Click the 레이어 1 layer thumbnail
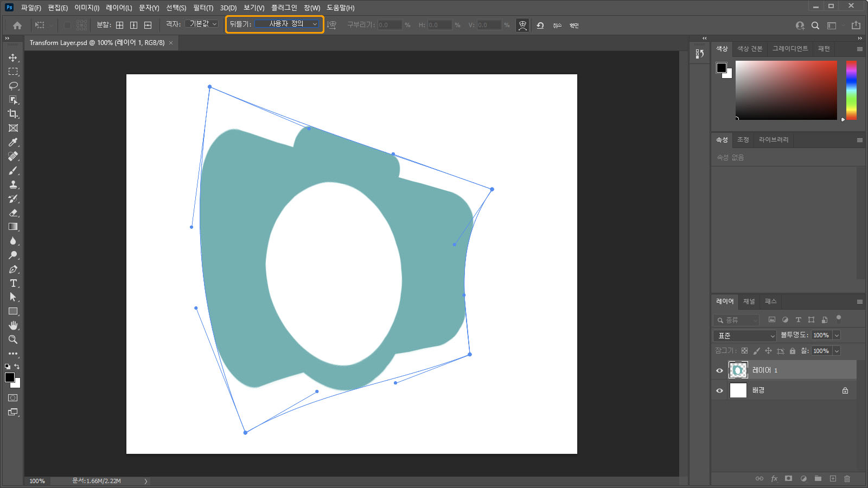 [x=738, y=370]
